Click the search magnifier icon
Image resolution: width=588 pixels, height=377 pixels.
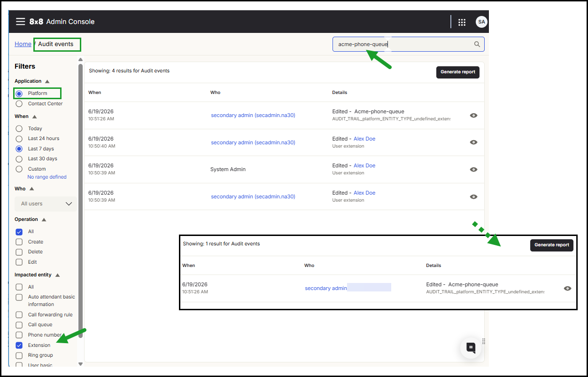[x=477, y=44]
